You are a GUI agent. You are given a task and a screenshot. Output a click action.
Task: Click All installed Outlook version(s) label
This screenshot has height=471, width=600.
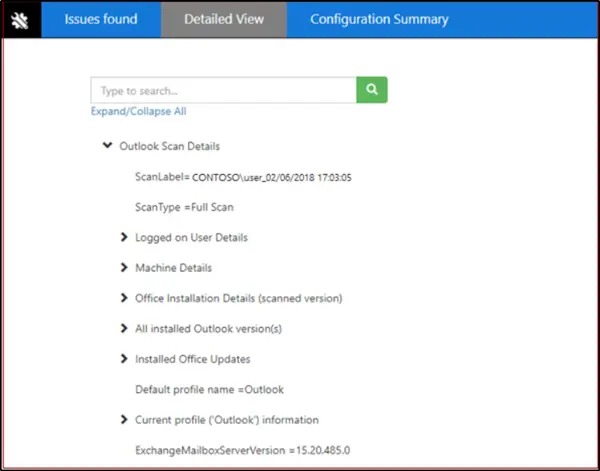[x=209, y=329]
